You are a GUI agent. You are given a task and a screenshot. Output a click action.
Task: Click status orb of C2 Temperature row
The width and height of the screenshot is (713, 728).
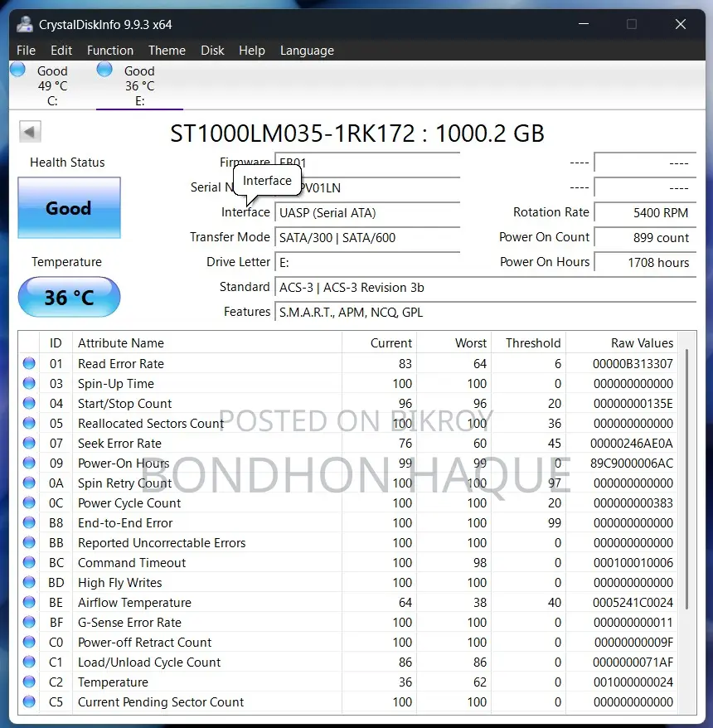pos(29,682)
